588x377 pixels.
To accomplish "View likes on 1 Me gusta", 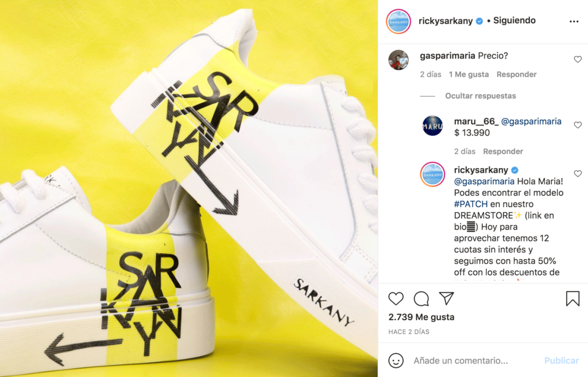I will 469,74.
